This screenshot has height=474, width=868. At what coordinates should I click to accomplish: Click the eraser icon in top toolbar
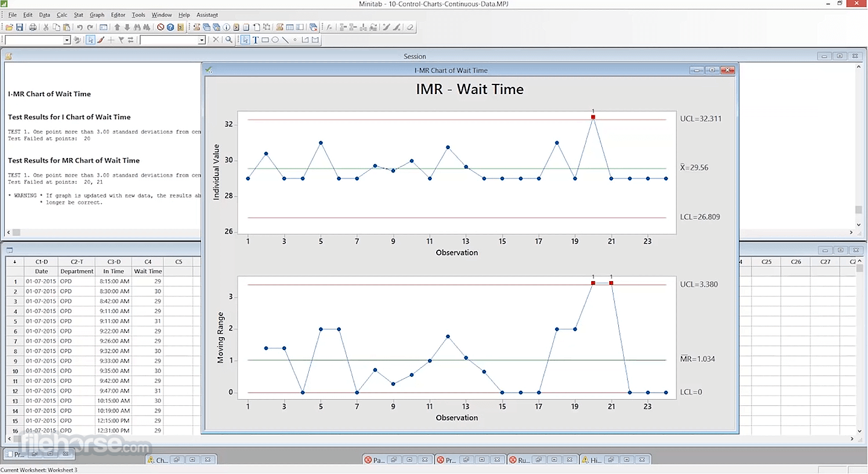(410, 27)
